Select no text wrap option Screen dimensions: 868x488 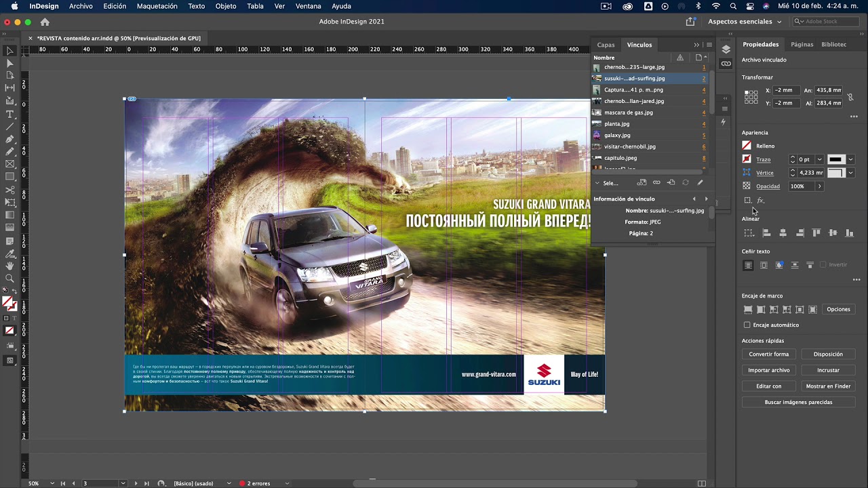pos(748,265)
